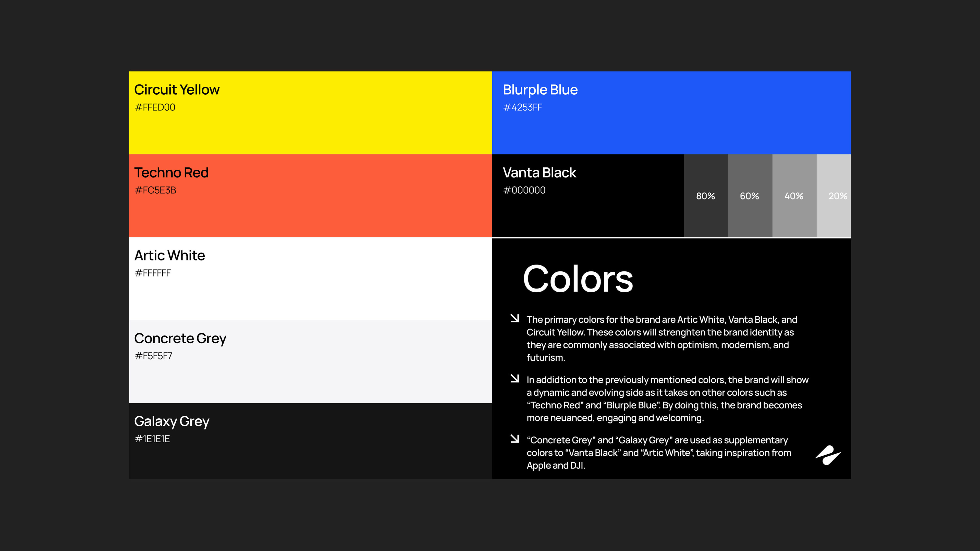Select the Circuit Yellow swatch
The width and height of the screenshot is (980, 551).
[310, 112]
